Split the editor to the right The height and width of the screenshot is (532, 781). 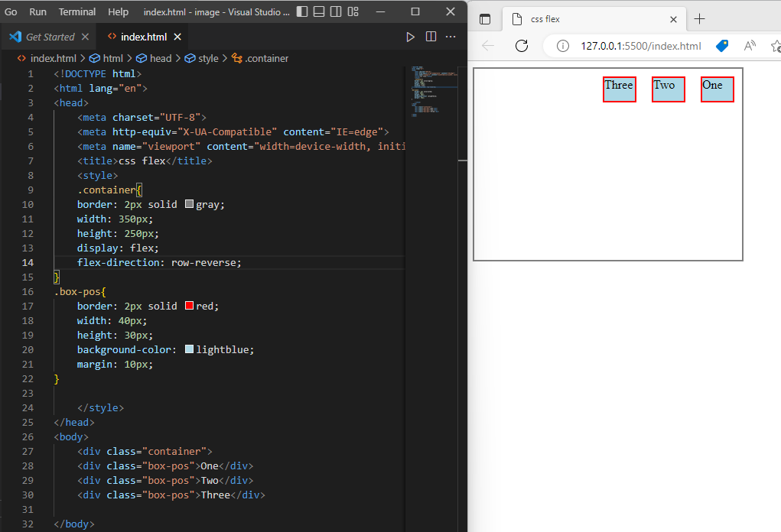tap(431, 37)
